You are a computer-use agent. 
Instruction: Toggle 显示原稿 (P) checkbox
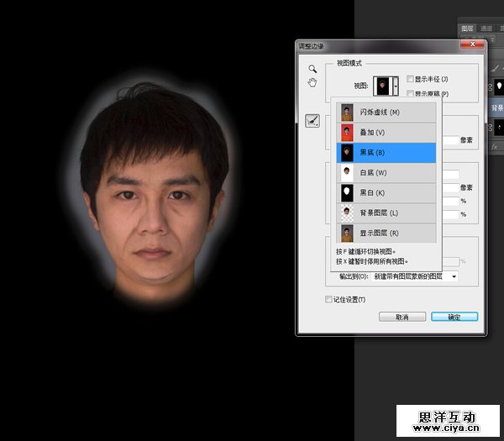point(410,93)
